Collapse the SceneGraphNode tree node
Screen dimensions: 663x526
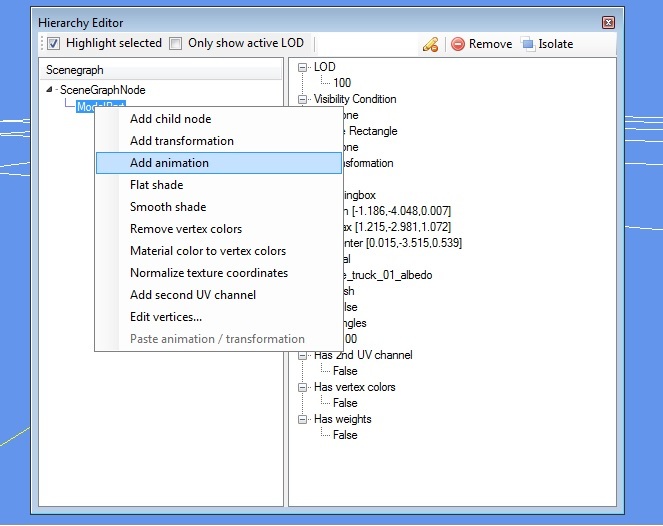click(x=49, y=89)
